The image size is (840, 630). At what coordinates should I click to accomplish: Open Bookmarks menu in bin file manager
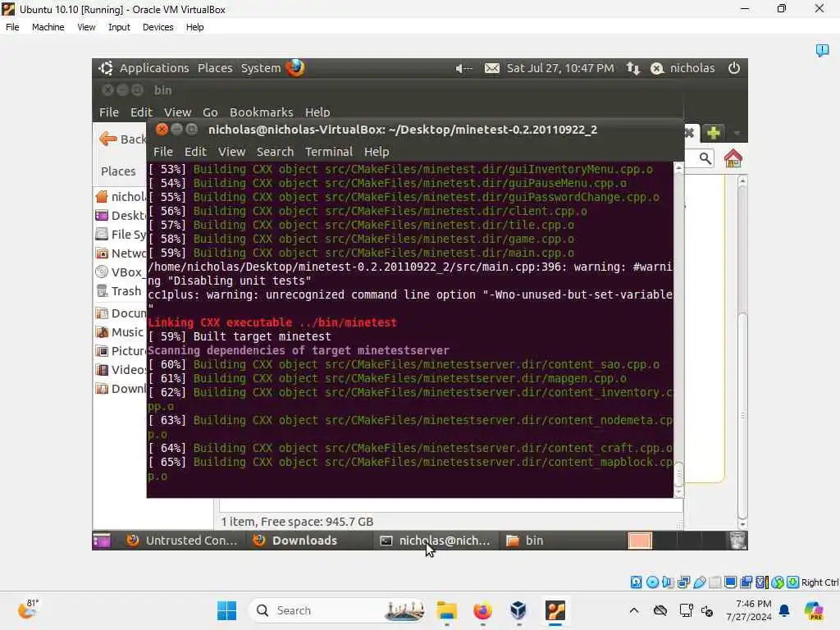coord(261,112)
